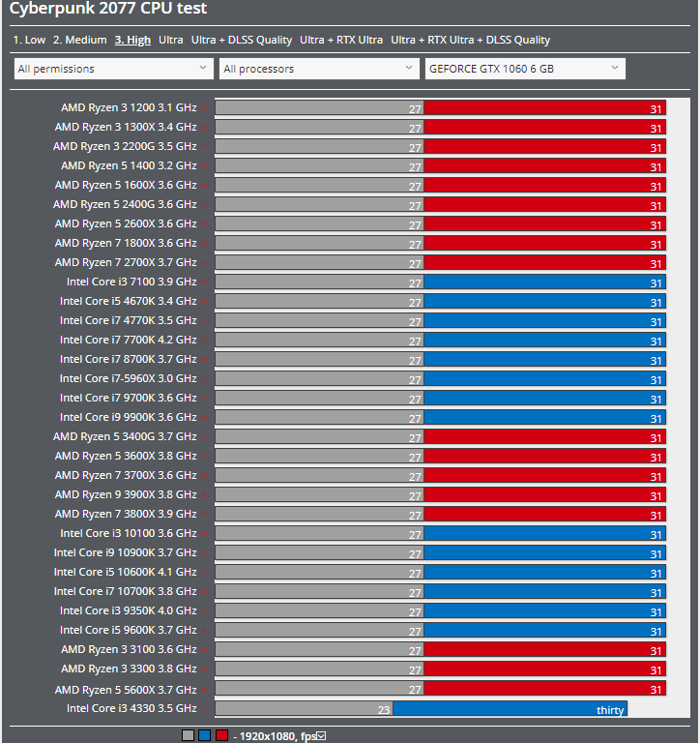Remove AMD Ryzen 5 5600X row via x icon
Viewport: 700px width, 743px height.
(204, 691)
